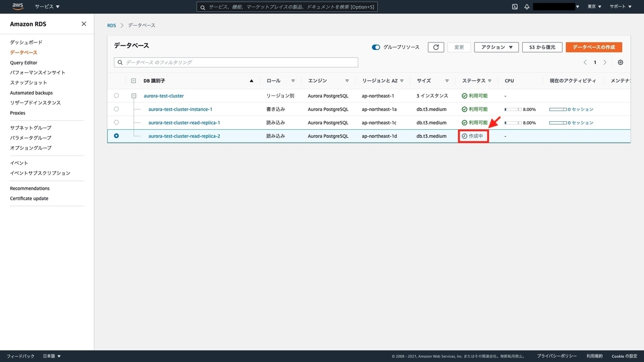Open the Privacy Policy footer link

click(557, 356)
